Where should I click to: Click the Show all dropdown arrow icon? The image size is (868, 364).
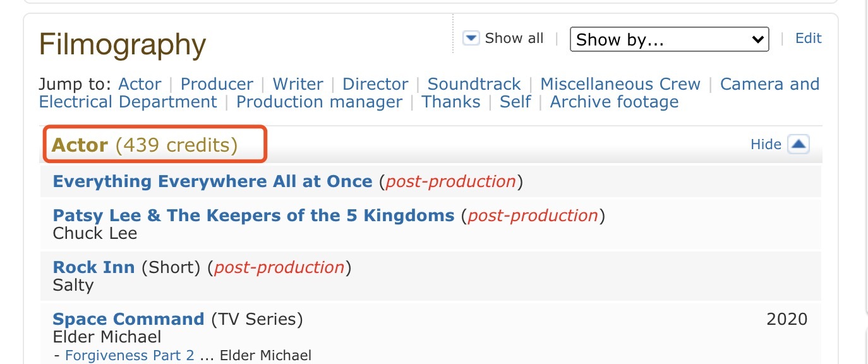[x=471, y=39]
